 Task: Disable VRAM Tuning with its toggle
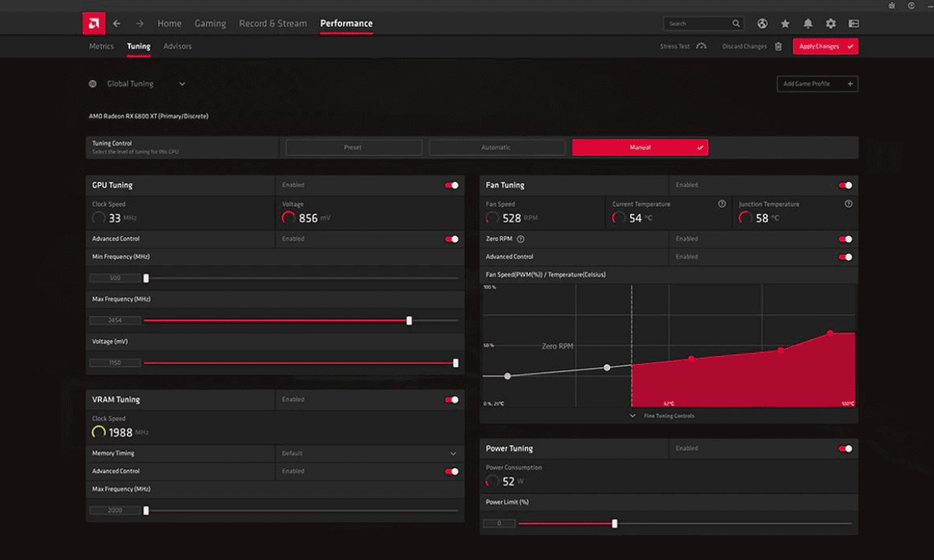[x=451, y=399]
